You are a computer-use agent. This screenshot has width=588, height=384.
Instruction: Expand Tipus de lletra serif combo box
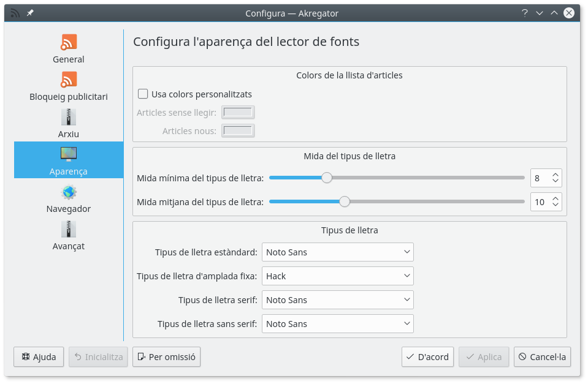coord(337,300)
